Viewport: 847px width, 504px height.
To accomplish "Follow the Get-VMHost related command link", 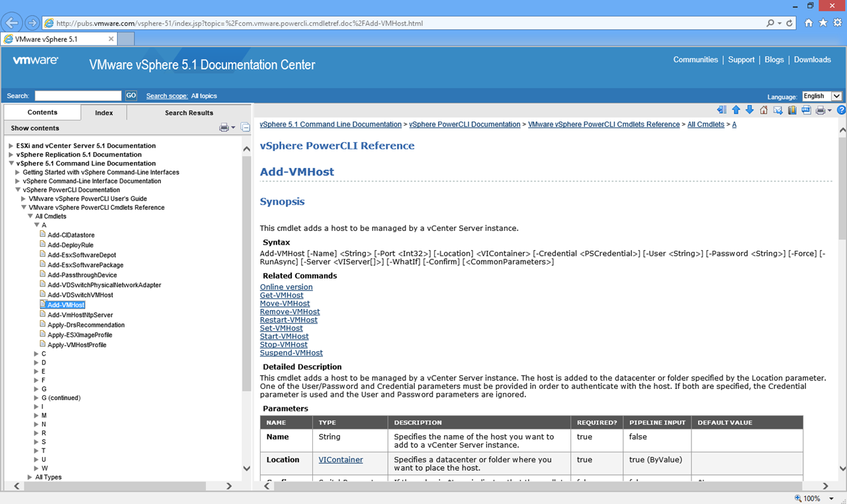I will click(x=282, y=295).
